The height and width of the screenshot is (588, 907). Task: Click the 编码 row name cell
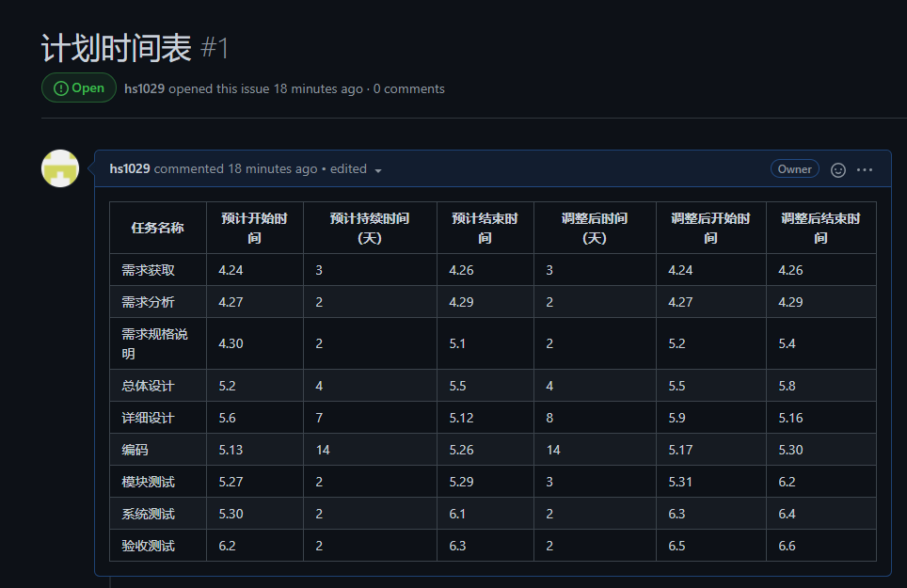point(135,450)
